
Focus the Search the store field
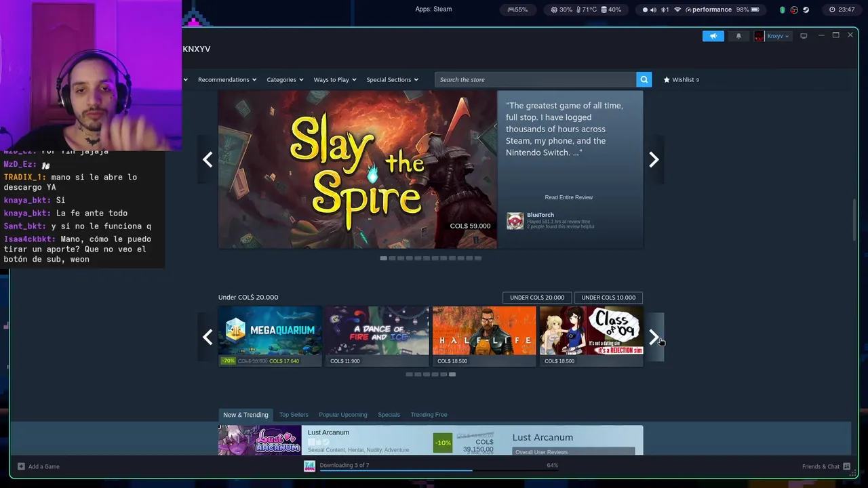point(536,79)
